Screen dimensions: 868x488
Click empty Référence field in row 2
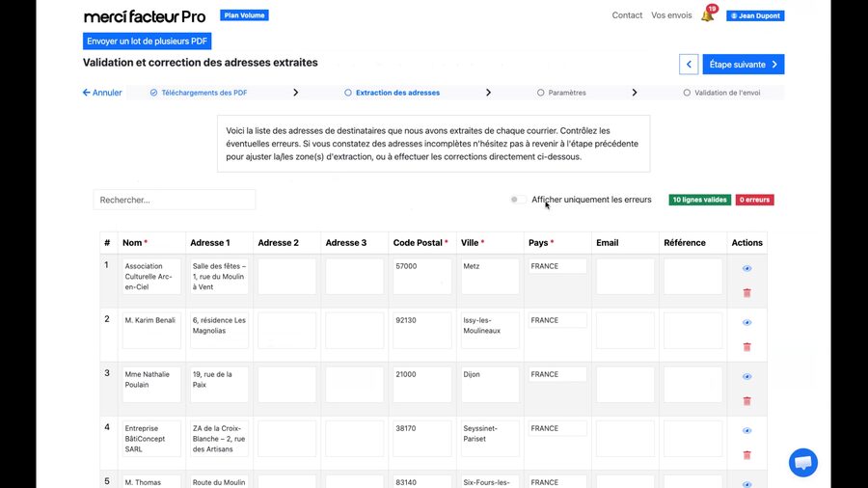tap(692, 330)
